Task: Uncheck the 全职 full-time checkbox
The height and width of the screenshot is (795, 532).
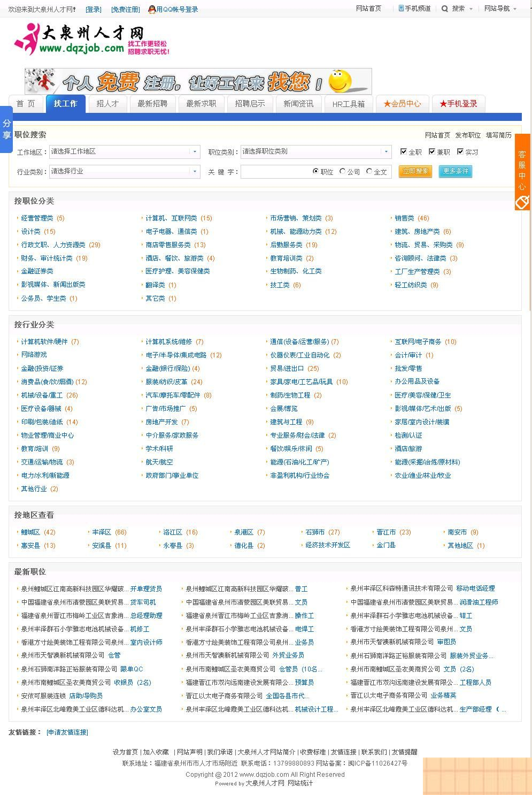Action: pos(404,151)
